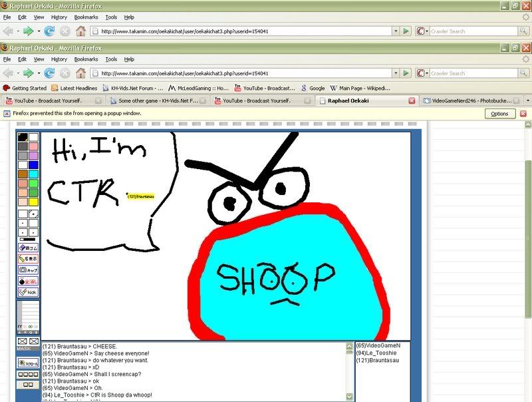
Task: Click the camera capture tool button
Action: (x=28, y=270)
